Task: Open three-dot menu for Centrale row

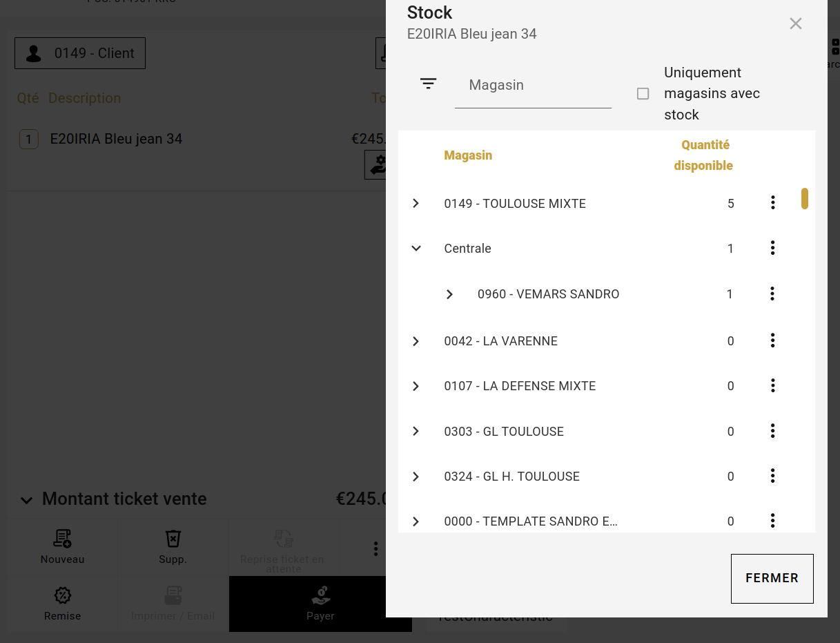Action: tap(772, 247)
